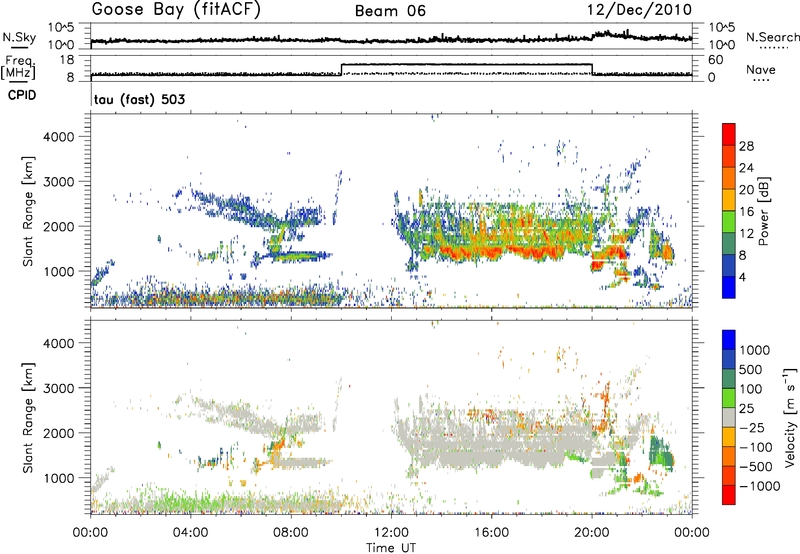Click the 'Slant Range [km]' label of the power panel

point(28,211)
